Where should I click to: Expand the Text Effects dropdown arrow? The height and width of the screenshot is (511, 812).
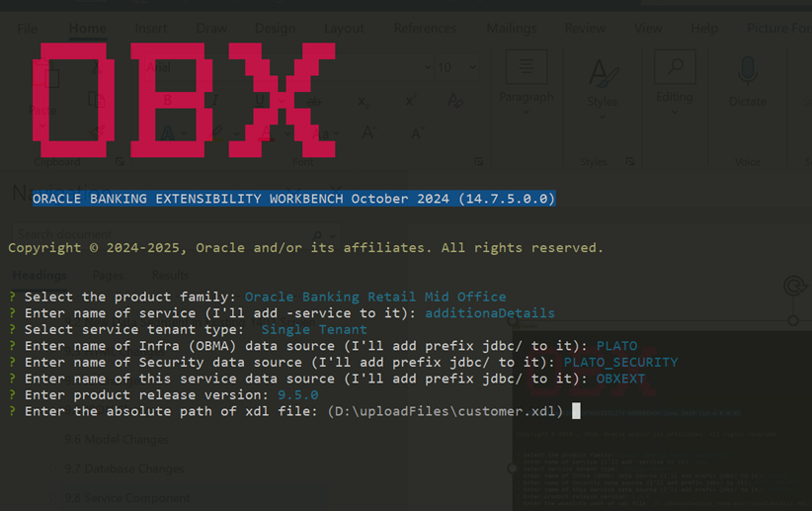click(x=184, y=133)
